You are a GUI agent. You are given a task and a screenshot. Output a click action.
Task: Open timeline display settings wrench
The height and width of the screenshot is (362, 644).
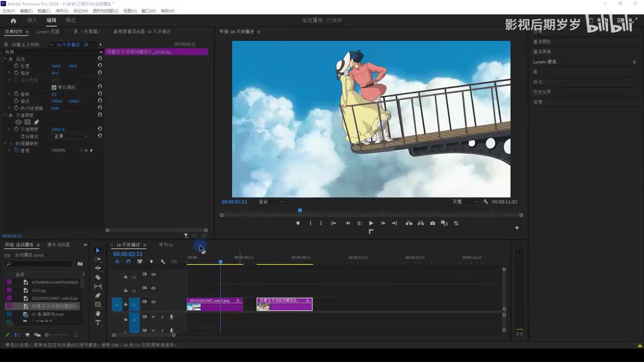pyautogui.click(x=163, y=261)
